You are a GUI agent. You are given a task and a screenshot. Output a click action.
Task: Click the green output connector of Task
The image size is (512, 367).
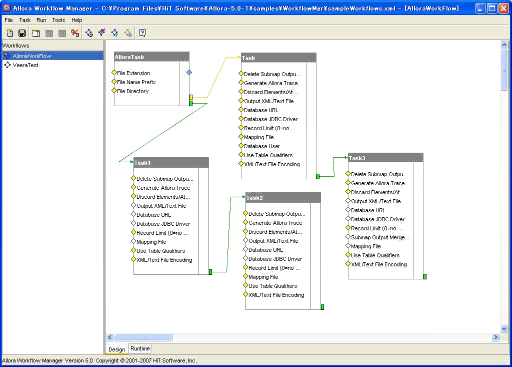click(x=318, y=176)
